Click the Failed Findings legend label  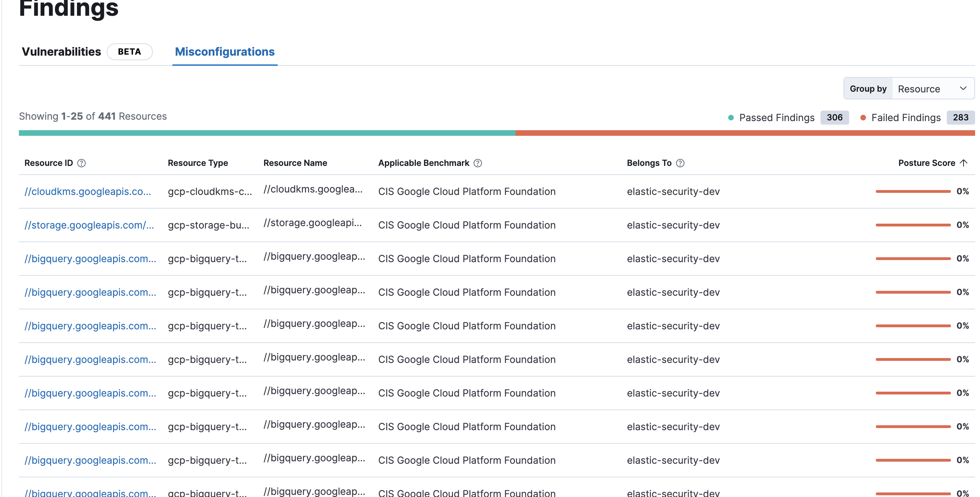[906, 118]
